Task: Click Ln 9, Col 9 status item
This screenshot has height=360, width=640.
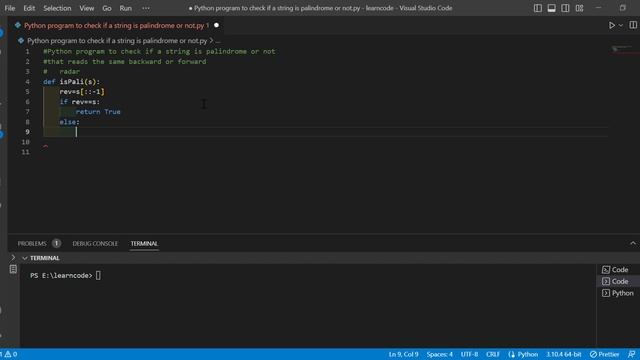Action: [x=403, y=354]
